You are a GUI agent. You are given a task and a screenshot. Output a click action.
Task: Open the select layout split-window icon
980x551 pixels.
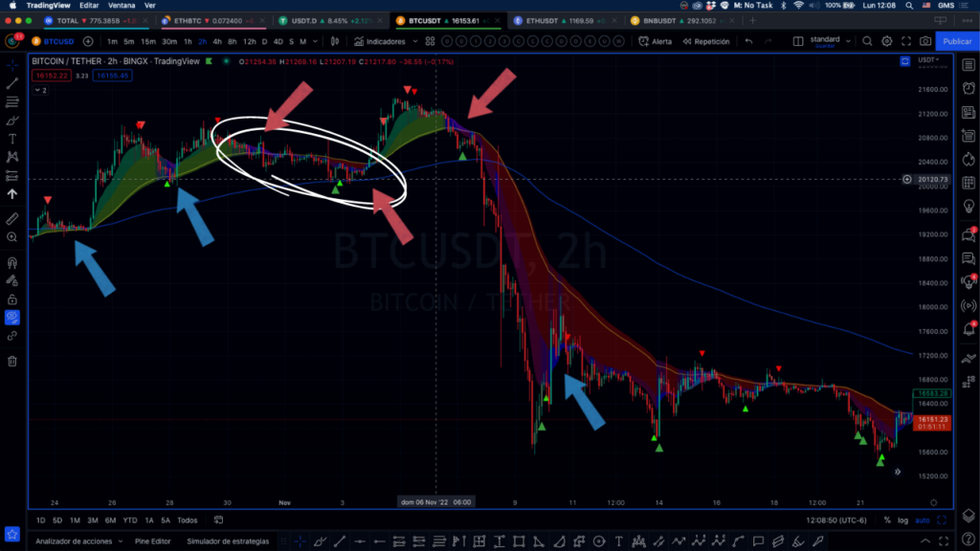[x=798, y=41]
